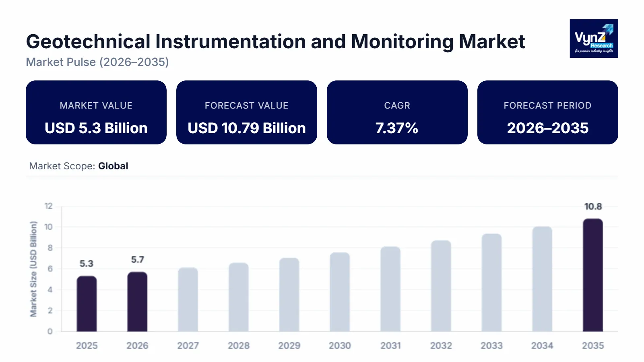
Task: Expand the 5.7 data label above 2026
Action: click(138, 260)
